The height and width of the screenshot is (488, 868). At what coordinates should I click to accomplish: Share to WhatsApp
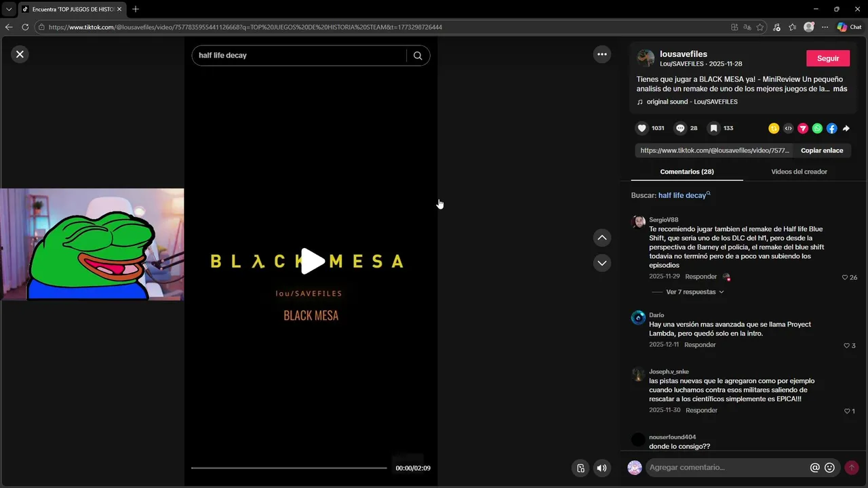click(817, 128)
